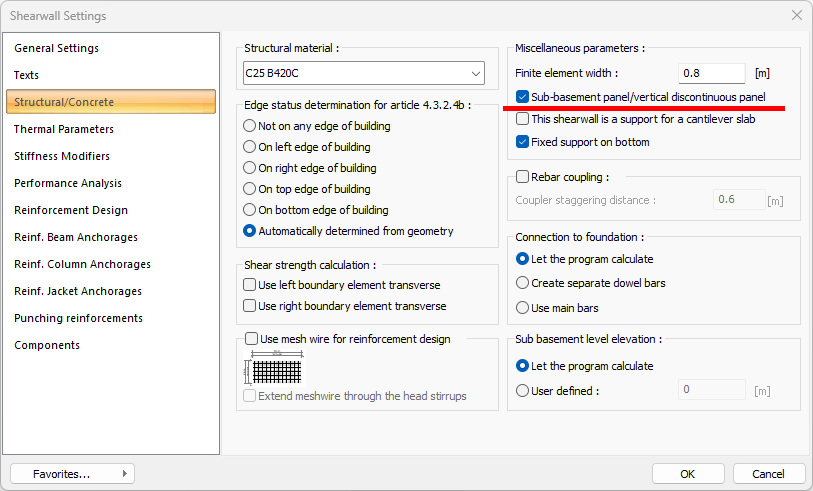Enable the Rebar coupling checkbox
This screenshot has width=813, height=491.
[x=523, y=177]
